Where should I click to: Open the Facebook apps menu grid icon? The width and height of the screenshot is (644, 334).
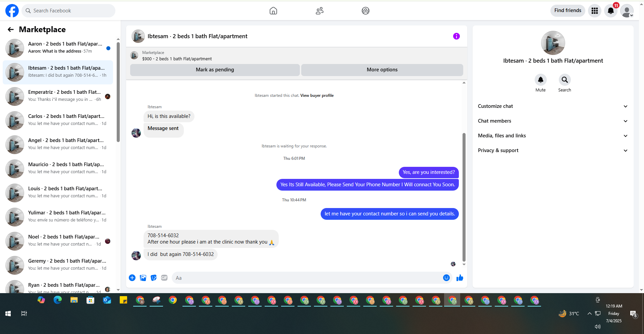point(595,11)
